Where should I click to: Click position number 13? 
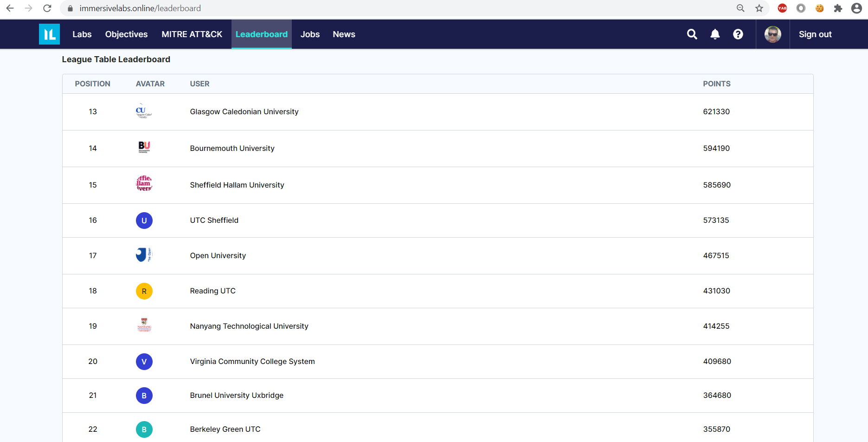point(93,111)
